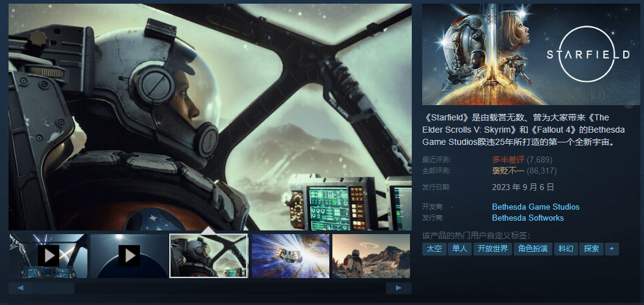644x305 pixels.
Task: Open the 科幻 tag
Action: 566,249
